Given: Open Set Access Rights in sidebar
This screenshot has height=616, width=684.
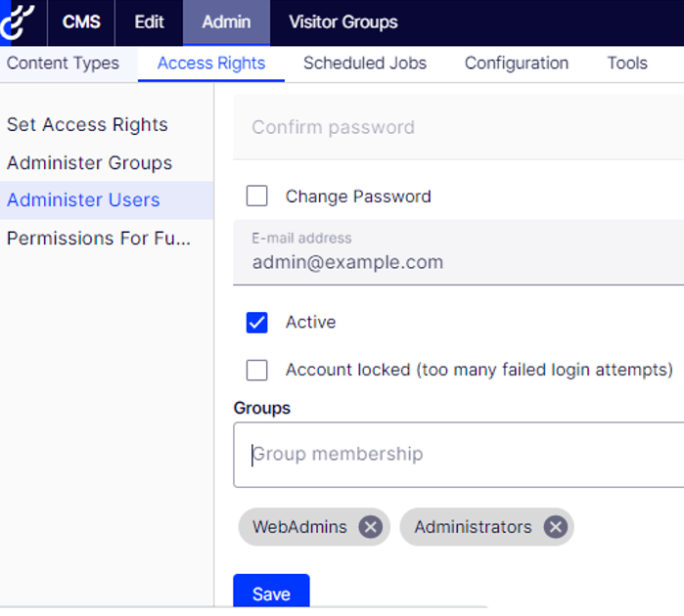Looking at the screenshot, I should [x=87, y=125].
